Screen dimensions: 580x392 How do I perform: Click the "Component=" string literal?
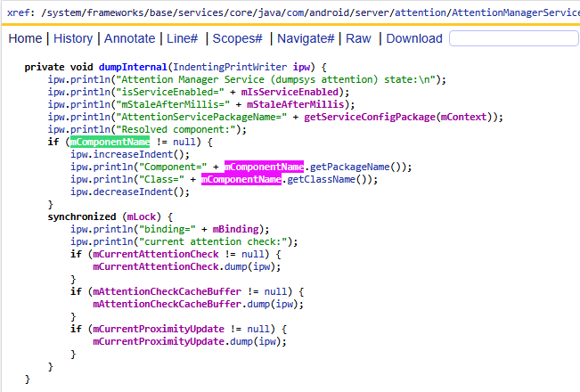pos(173,167)
